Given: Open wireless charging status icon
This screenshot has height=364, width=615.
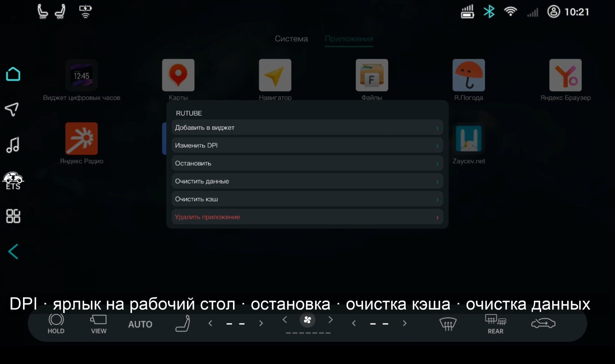Looking at the screenshot, I should click(x=85, y=11).
